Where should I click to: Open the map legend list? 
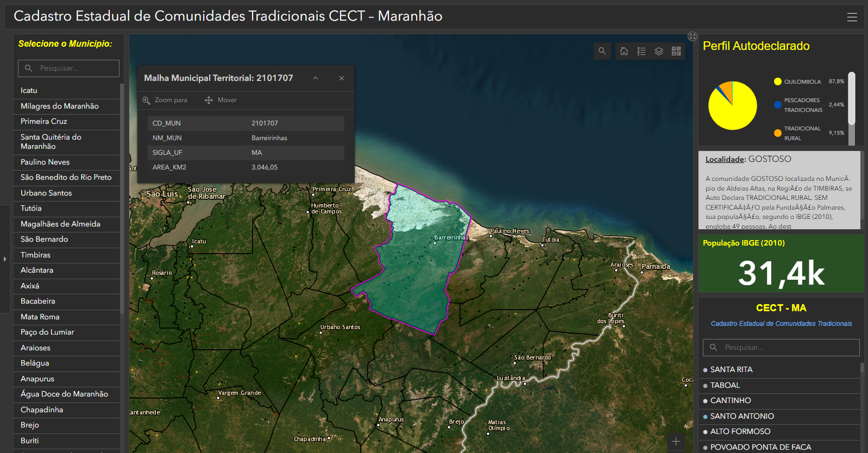click(641, 51)
